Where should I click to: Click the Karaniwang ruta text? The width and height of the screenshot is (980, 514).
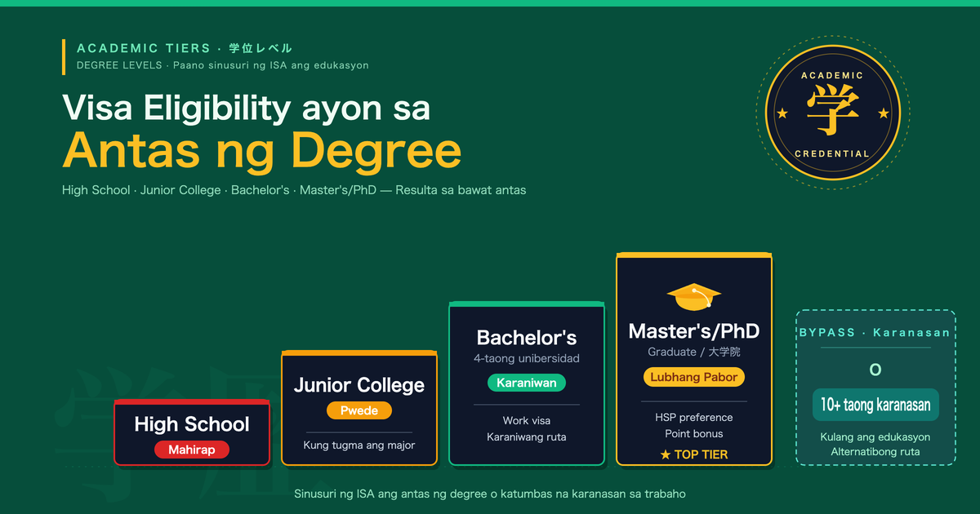pos(527,436)
